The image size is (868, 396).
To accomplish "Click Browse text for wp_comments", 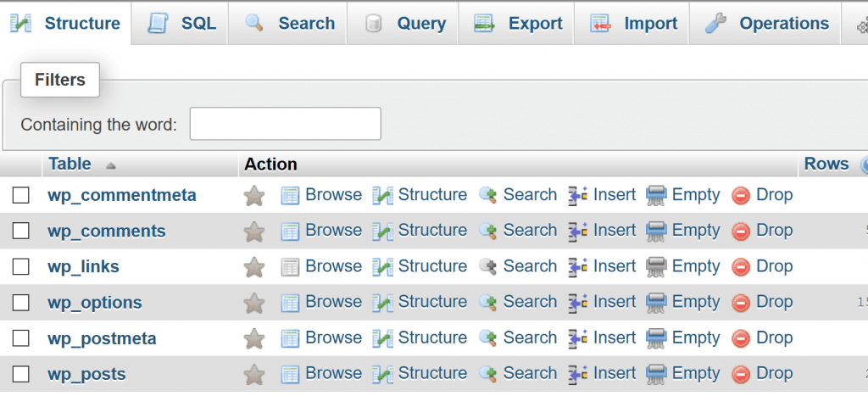I will (334, 231).
